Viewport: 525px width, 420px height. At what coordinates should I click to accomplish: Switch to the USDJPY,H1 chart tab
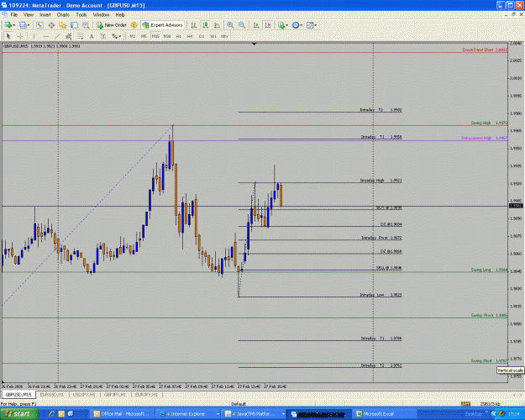coord(84,395)
